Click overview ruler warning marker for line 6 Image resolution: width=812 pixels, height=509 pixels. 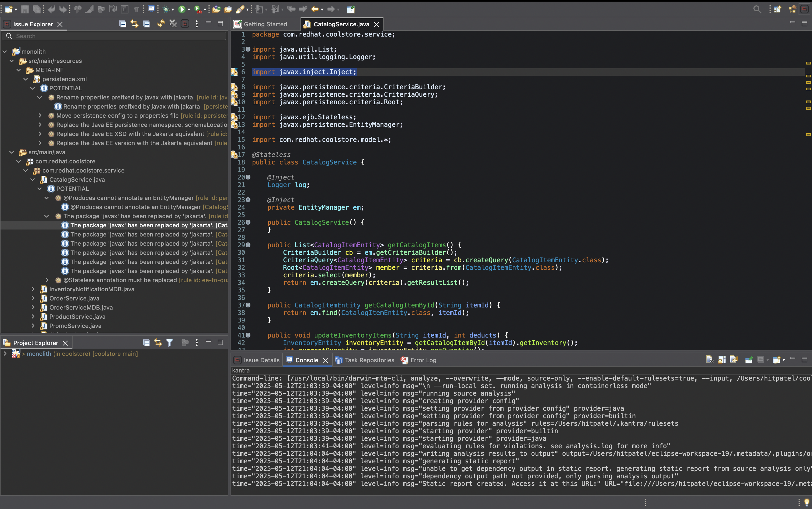click(x=808, y=63)
